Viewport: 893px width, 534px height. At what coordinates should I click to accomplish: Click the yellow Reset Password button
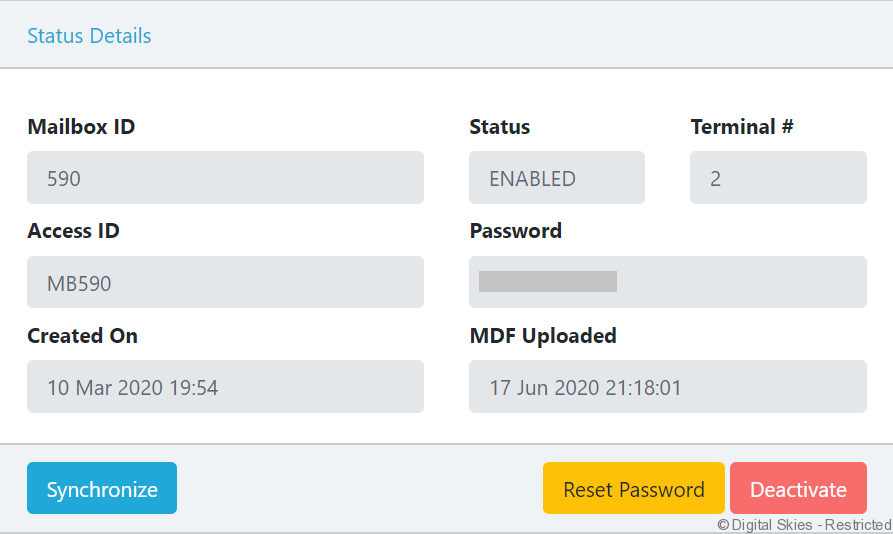tap(633, 489)
